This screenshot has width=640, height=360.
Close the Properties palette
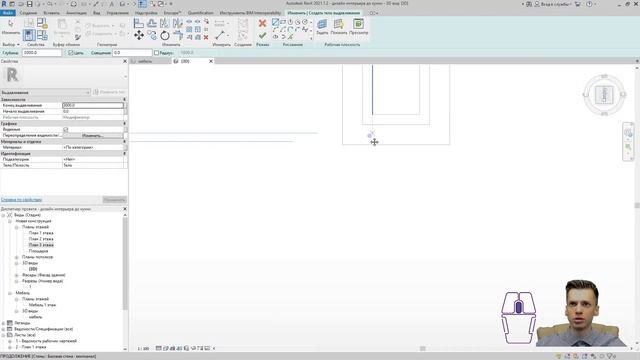pyautogui.click(x=125, y=61)
